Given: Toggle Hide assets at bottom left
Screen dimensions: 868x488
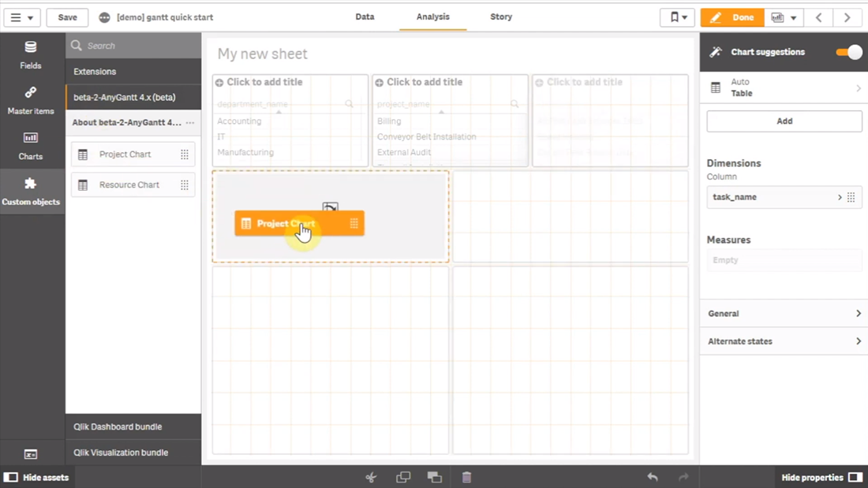Looking at the screenshot, I should click(x=36, y=477).
